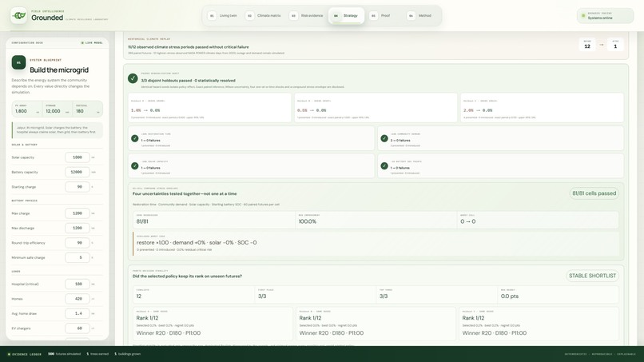
Task: Click the Systems online status indicator
Action: [x=605, y=16]
